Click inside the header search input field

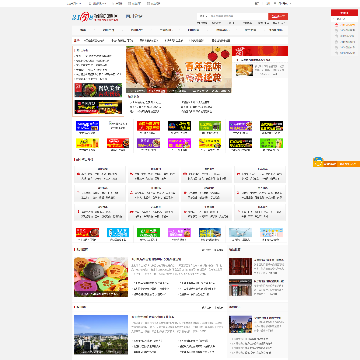[237, 16]
